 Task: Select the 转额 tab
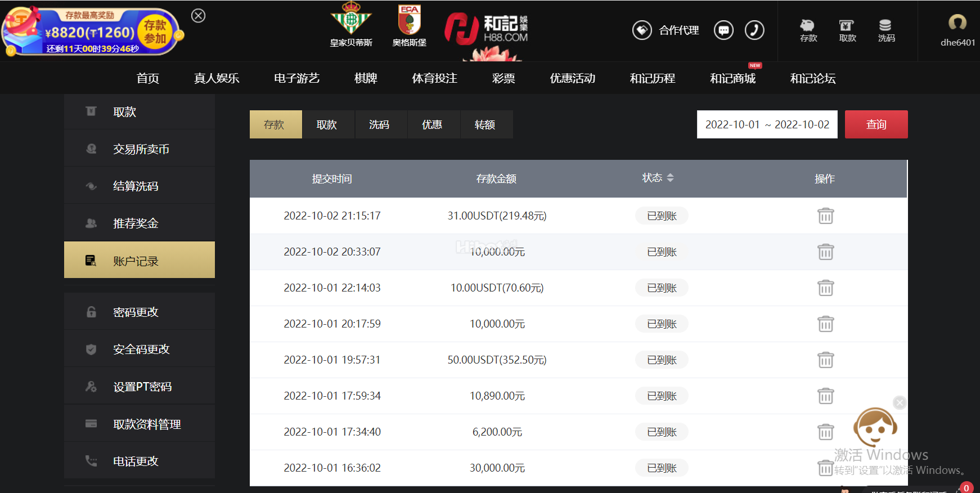point(485,124)
